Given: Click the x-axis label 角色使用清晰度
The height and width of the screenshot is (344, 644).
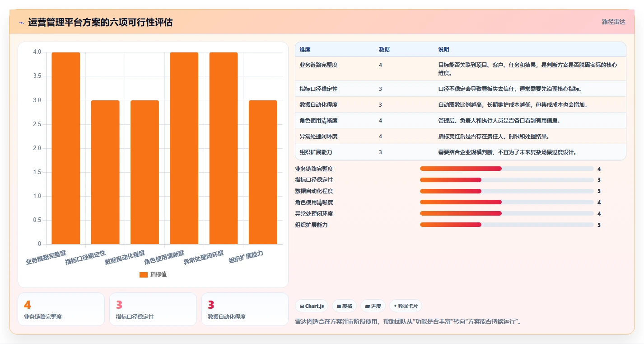Looking at the screenshot, I should coord(164,257).
